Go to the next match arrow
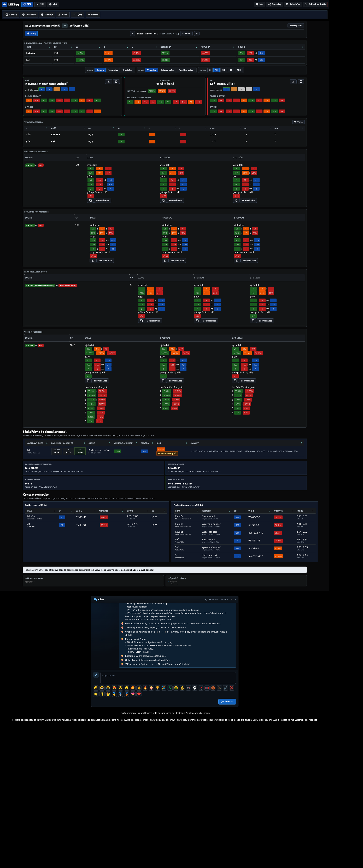The height and width of the screenshot is (868, 363). (x=197, y=34)
